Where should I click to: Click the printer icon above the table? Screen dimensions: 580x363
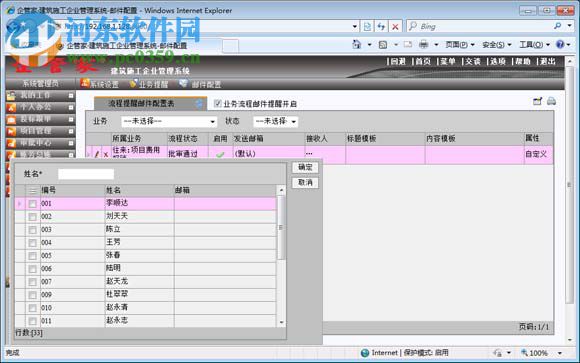[551, 101]
